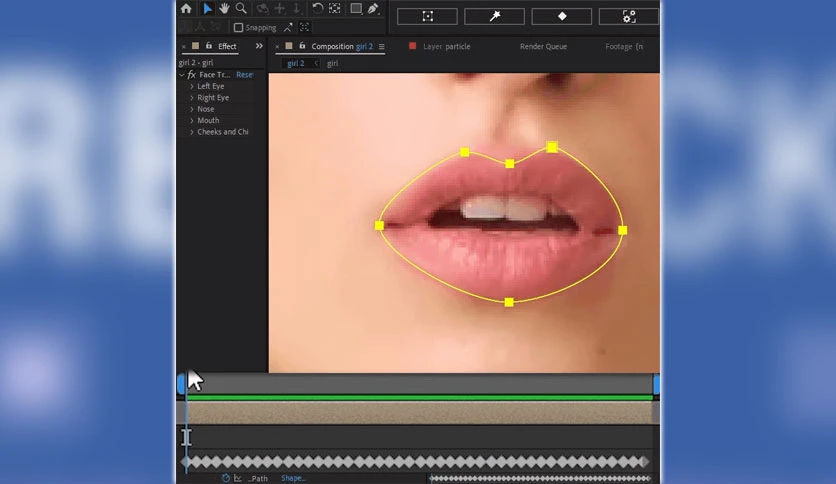This screenshot has height=484, width=836.
Task: Expand the Cheeks and Chin property group
Action: point(192,132)
